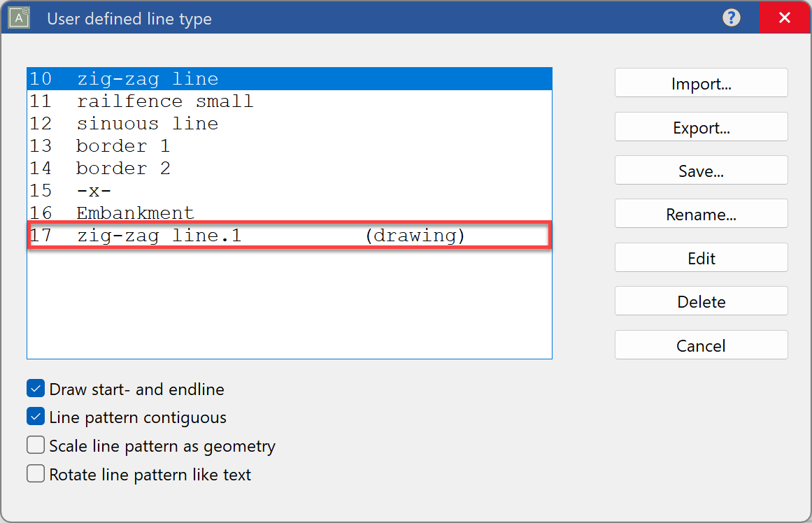Close the dialog window
The image size is (812, 523).
[785, 17]
